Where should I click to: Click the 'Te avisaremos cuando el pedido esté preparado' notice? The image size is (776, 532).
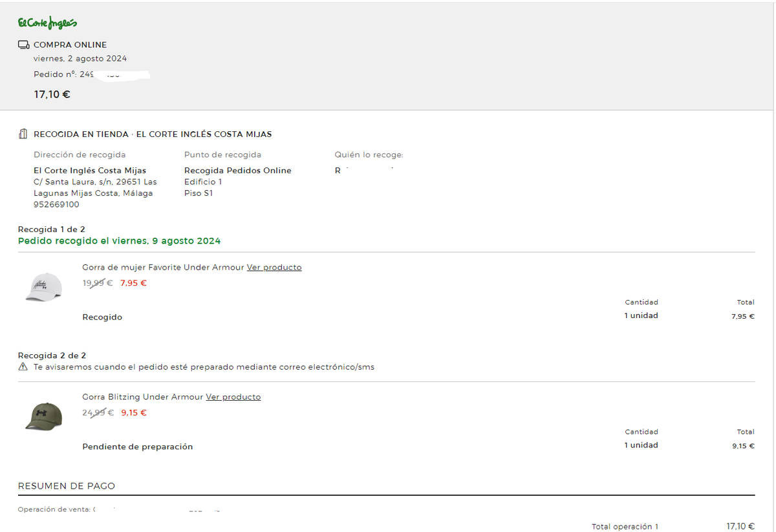(204, 367)
